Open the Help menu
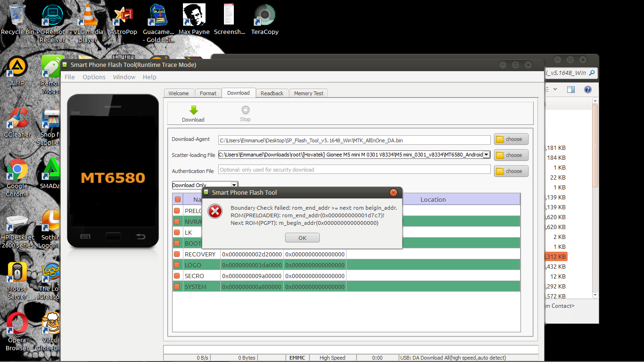Viewport: 644px width, 362px height. [149, 77]
